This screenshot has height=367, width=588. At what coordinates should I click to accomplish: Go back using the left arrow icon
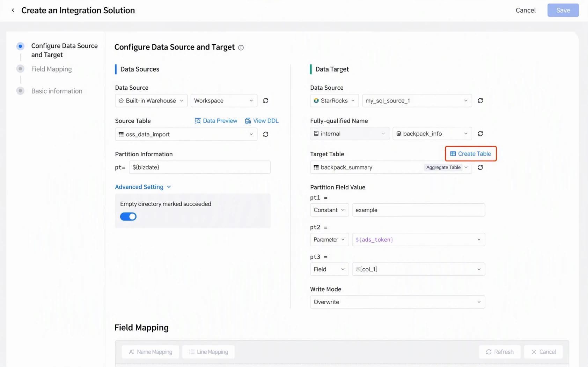(x=13, y=10)
